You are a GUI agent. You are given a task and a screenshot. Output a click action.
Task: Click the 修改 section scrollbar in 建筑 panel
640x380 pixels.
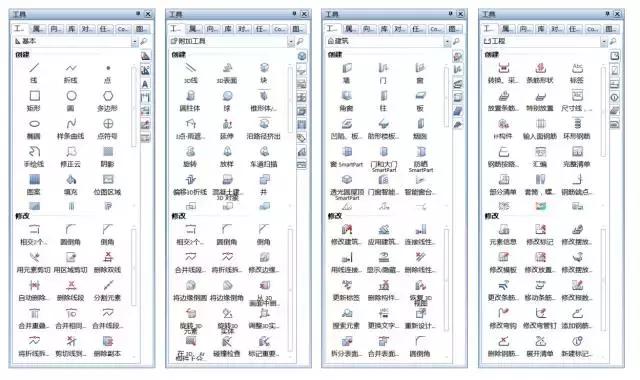click(x=446, y=280)
